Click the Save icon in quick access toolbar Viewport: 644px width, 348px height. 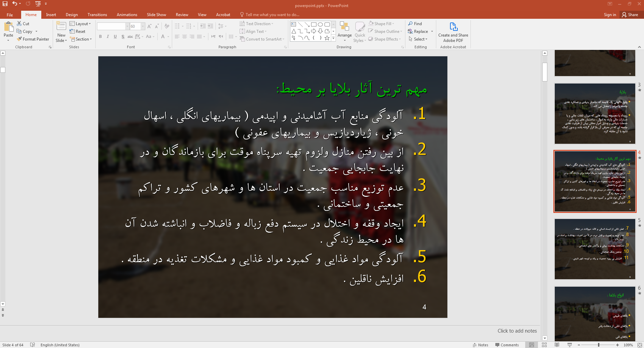5,4
